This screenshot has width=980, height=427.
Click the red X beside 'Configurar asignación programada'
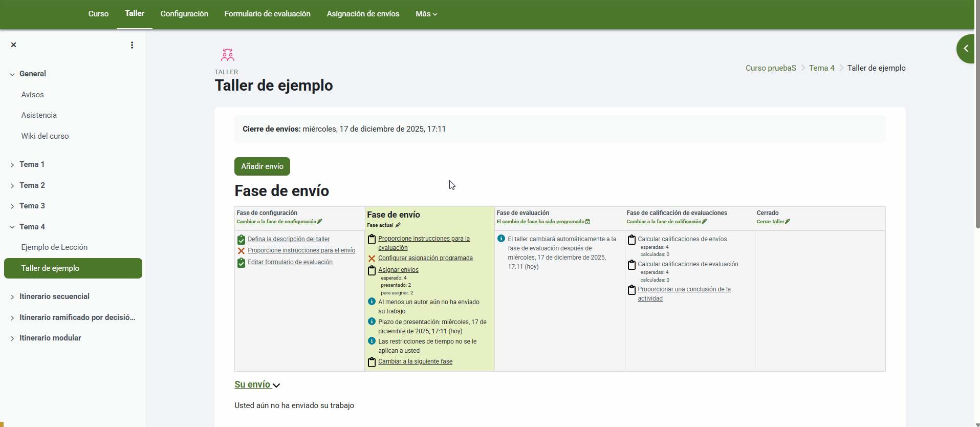(372, 259)
